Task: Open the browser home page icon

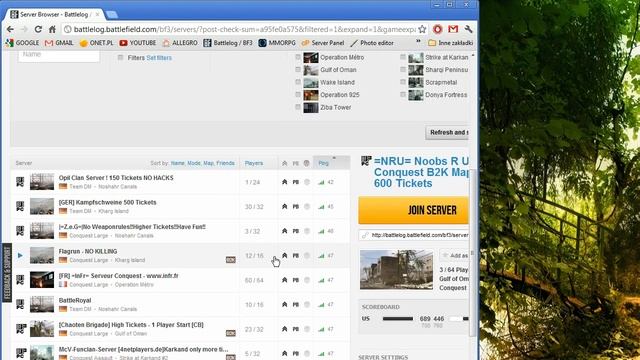Action: (x=52, y=29)
